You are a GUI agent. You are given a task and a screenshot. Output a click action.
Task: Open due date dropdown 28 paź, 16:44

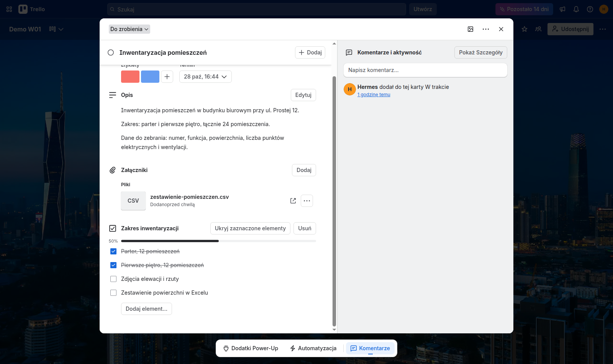click(x=205, y=77)
